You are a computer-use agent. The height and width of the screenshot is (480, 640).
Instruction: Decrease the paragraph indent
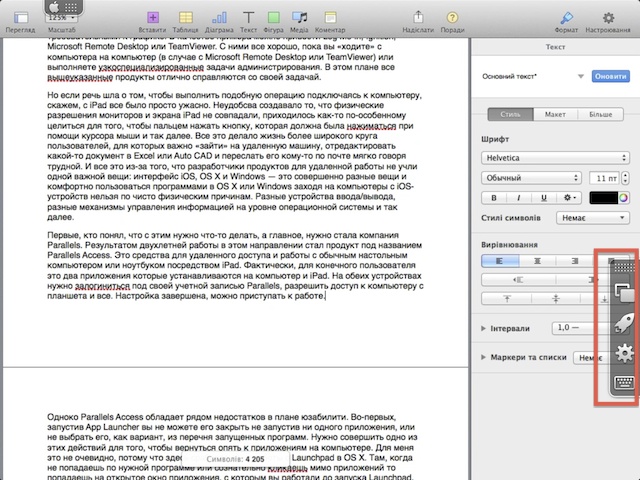[x=518, y=280]
